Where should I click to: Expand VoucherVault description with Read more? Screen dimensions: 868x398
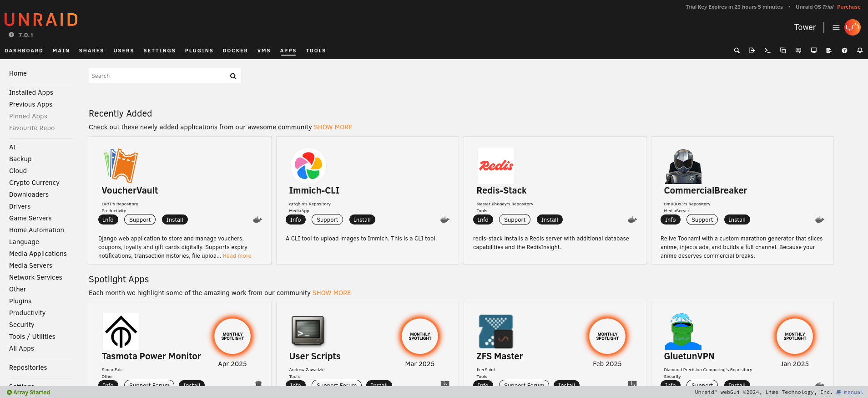click(x=237, y=256)
